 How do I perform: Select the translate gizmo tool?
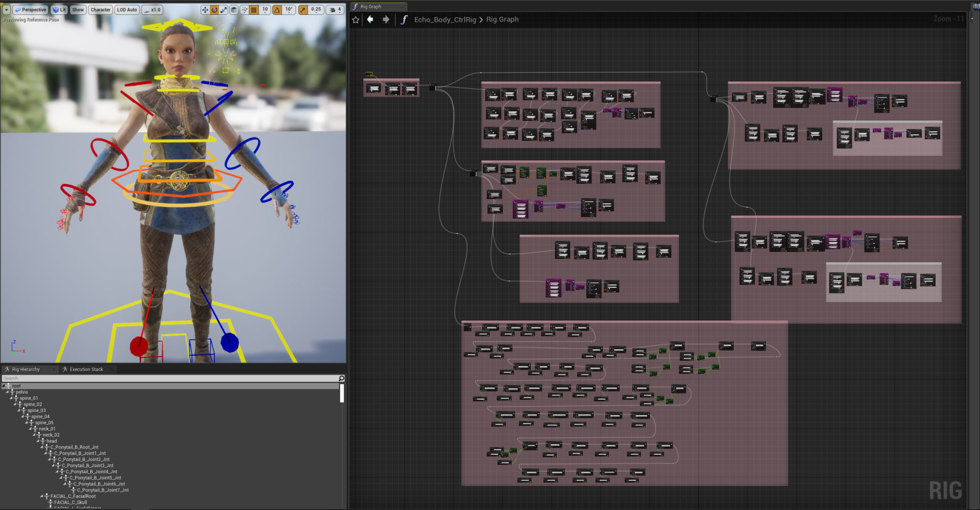(x=205, y=10)
